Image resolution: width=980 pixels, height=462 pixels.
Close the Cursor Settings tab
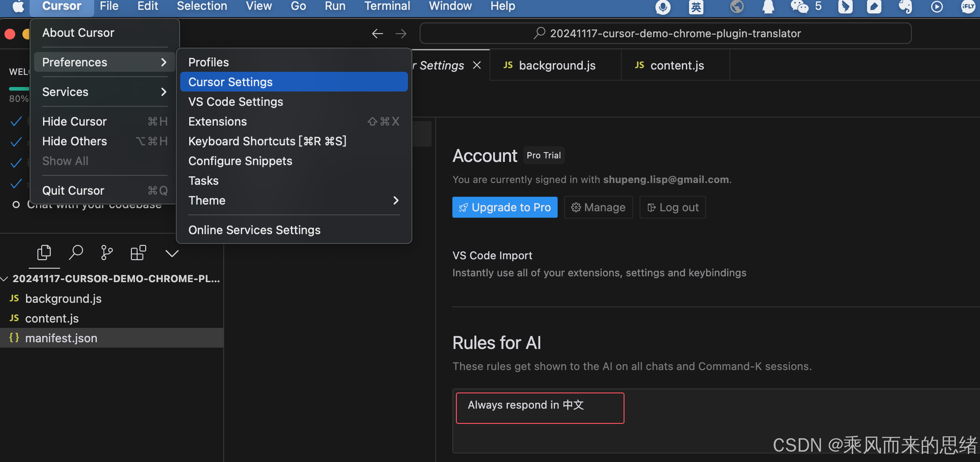tap(477, 65)
